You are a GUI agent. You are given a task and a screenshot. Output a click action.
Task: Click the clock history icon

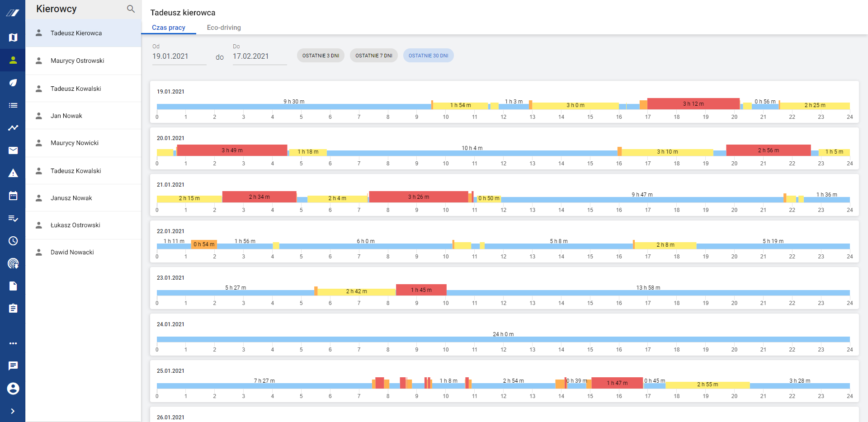point(13,241)
